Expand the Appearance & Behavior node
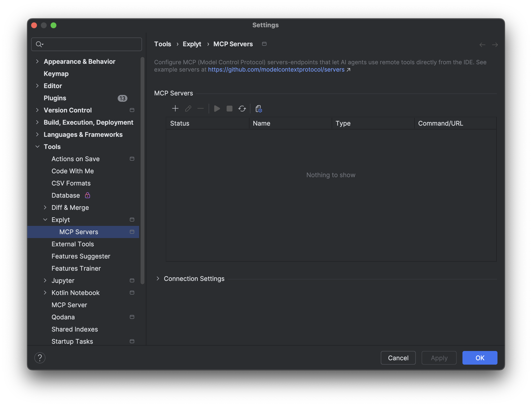 coord(37,61)
